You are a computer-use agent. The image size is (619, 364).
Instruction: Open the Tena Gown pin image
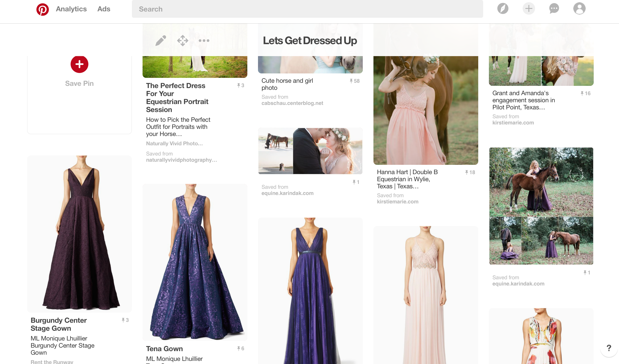[195, 262]
